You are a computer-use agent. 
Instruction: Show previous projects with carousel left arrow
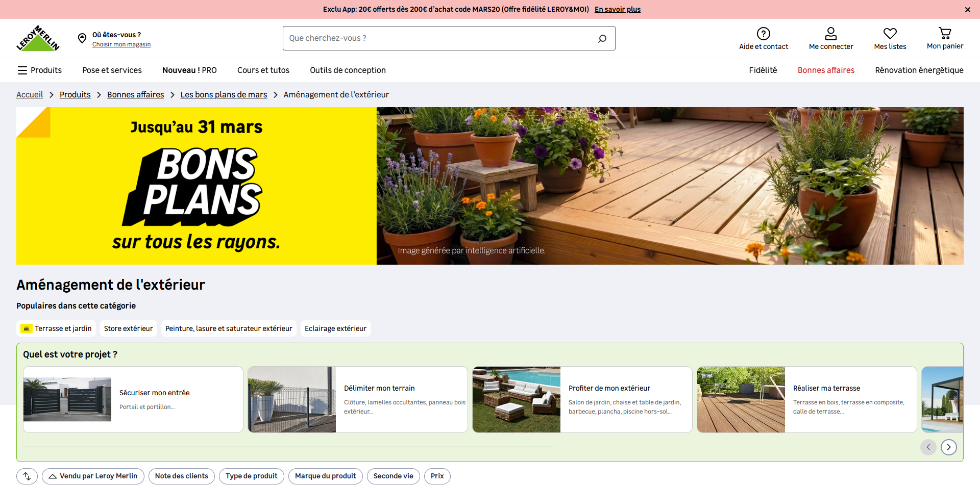click(928, 447)
